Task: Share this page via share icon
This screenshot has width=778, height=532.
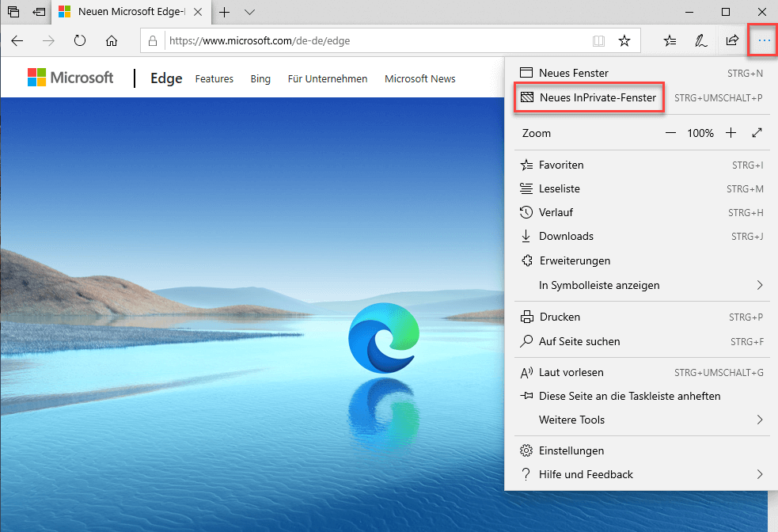Action: [x=732, y=40]
